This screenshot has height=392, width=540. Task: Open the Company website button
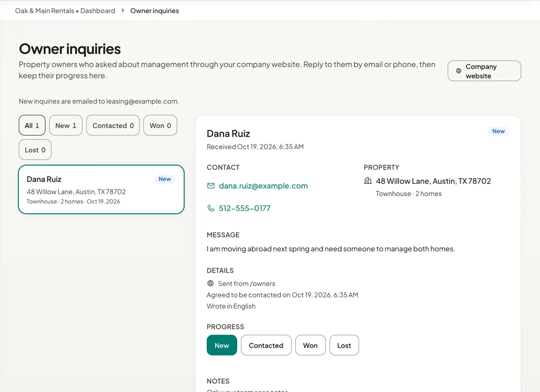click(484, 71)
